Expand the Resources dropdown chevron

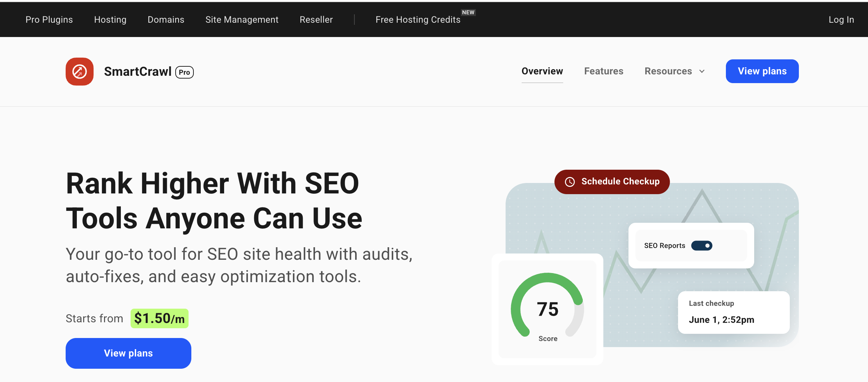tap(702, 71)
